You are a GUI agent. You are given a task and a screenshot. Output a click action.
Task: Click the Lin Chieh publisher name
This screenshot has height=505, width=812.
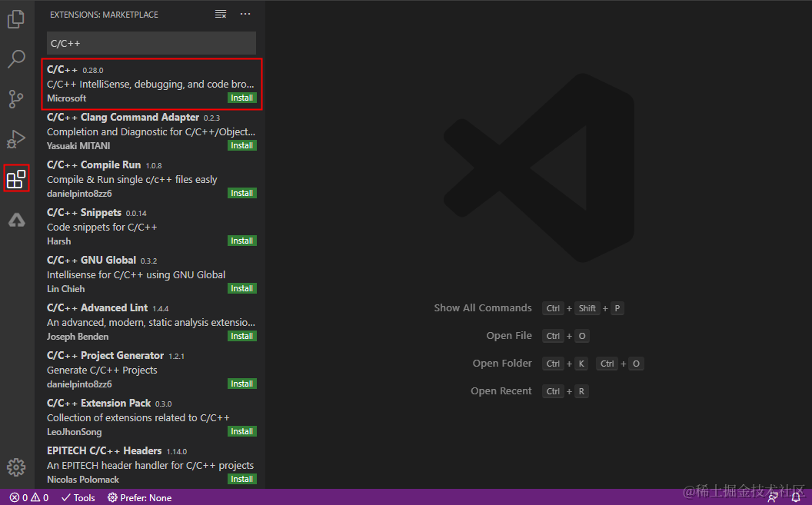coord(65,289)
